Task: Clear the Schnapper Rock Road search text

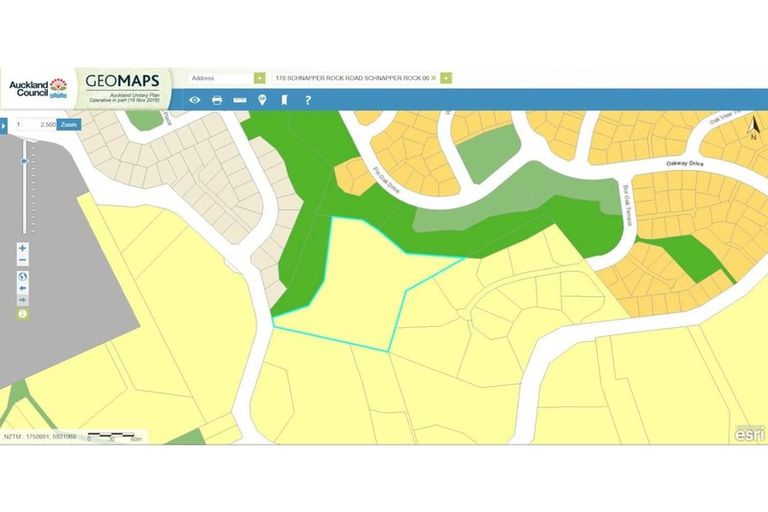Action: point(433,78)
